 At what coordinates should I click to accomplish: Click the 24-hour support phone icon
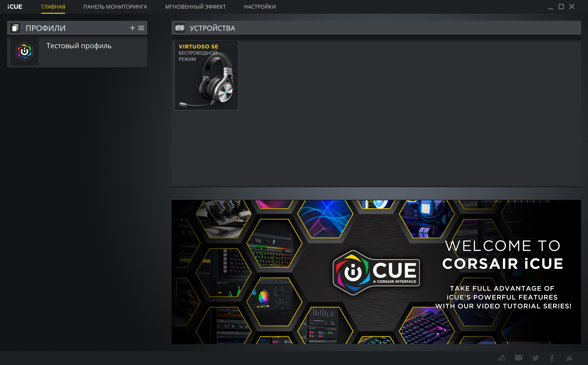(x=502, y=358)
